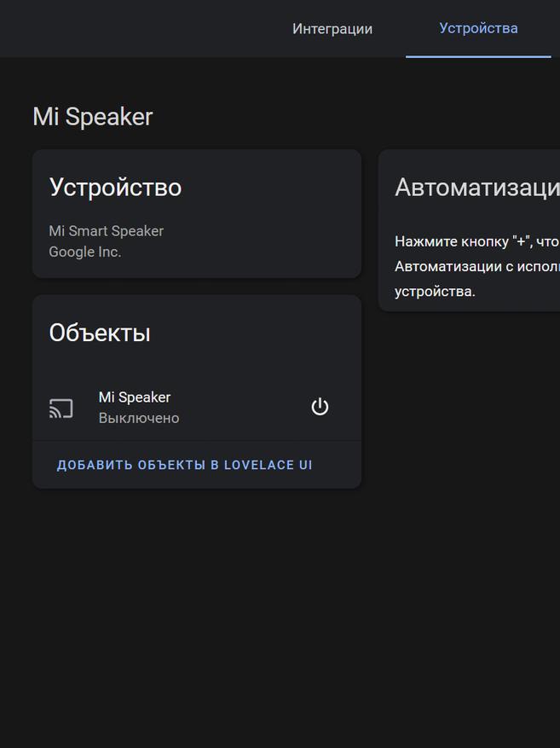Click the Автоматизации card heading

(x=477, y=187)
